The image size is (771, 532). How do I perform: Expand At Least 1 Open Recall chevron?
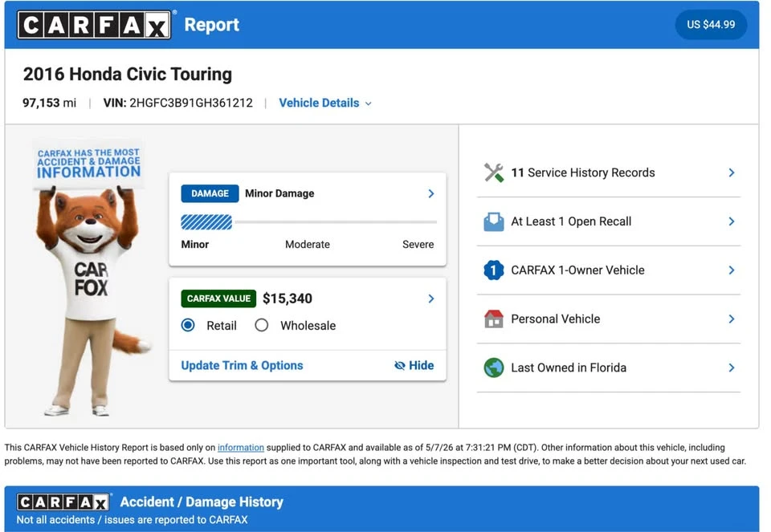click(x=732, y=221)
